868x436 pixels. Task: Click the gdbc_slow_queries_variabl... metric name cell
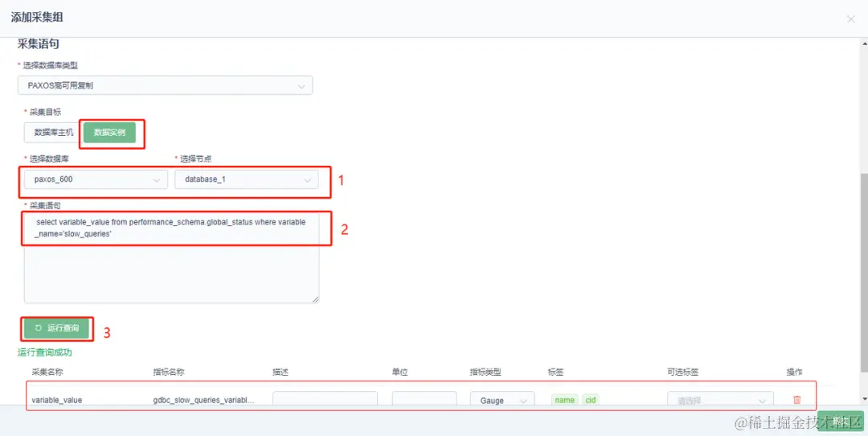click(203, 400)
